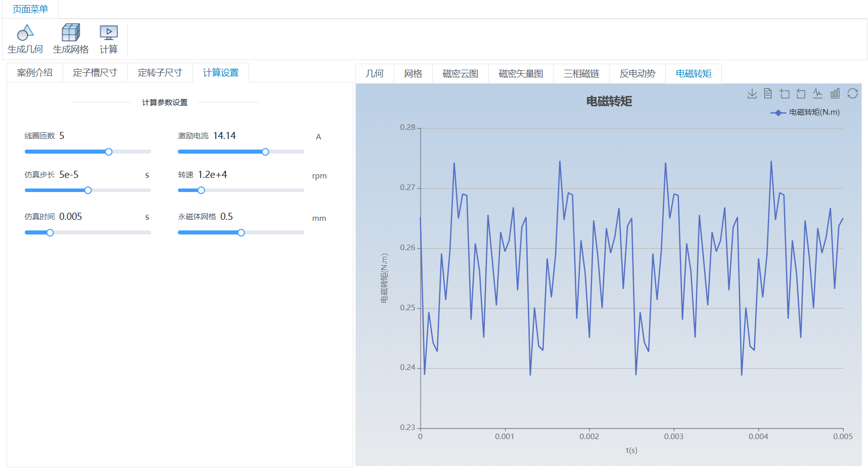
Task: Show the 网格 result tab
Action: pos(413,74)
